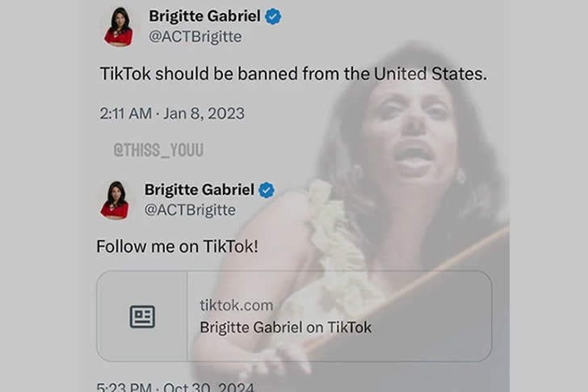588x392 pixels.
Task: Select the 'Follow me on TikTok!' tweet text
Action: pyautogui.click(x=178, y=247)
